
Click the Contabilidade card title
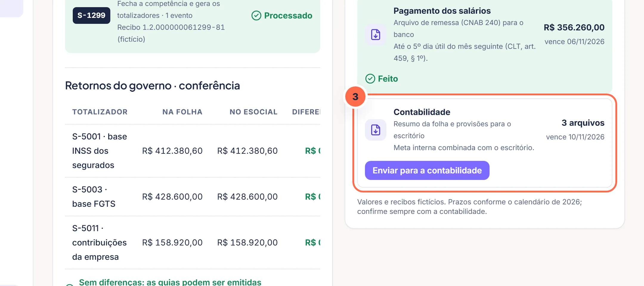pos(422,112)
